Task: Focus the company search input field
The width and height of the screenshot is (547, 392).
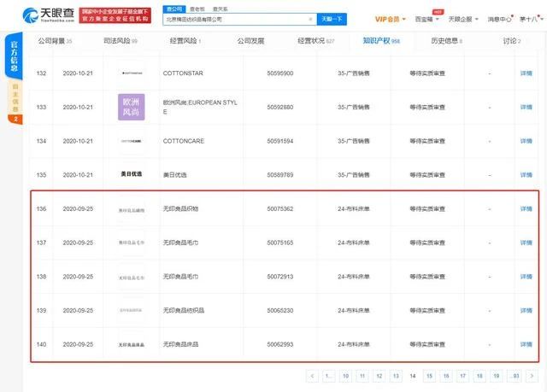Action: [239, 19]
